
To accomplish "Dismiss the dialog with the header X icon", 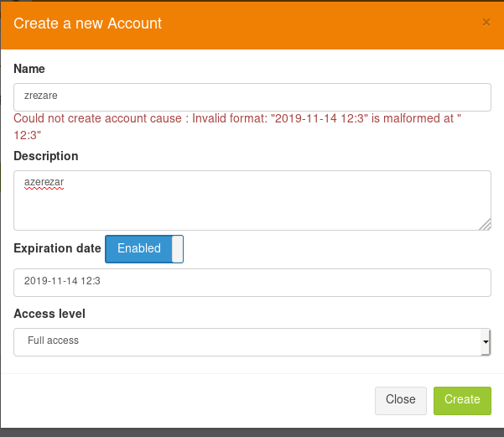I will tap(486, 23).
